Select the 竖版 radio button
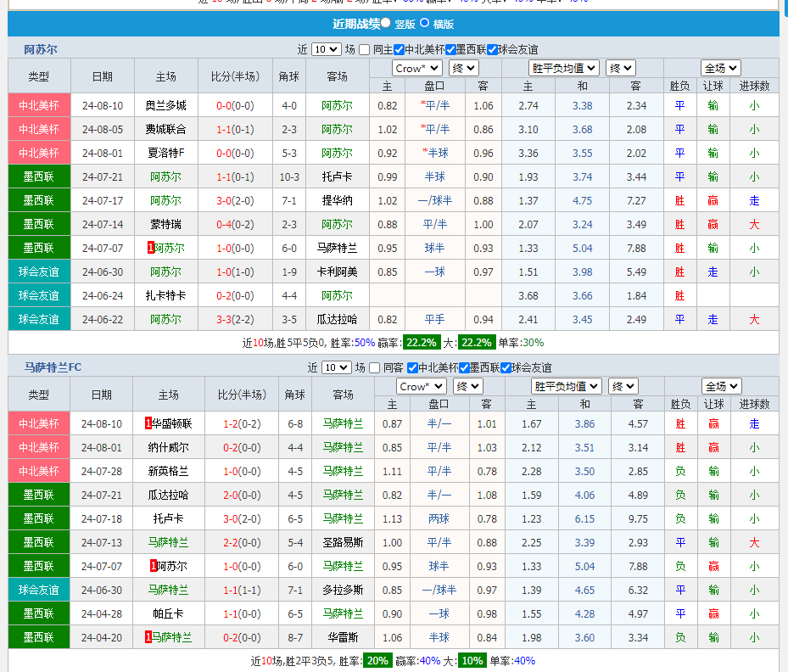 386,23
